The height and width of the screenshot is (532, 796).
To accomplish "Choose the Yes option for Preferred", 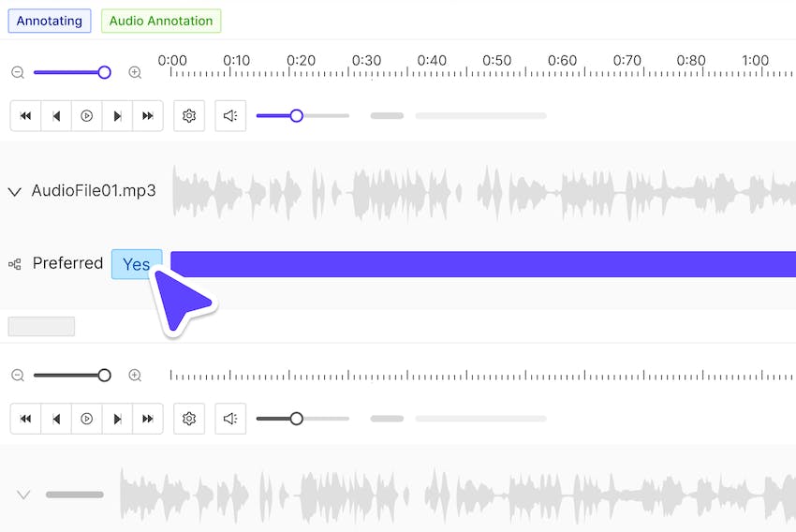I will (x=137, y=264).
